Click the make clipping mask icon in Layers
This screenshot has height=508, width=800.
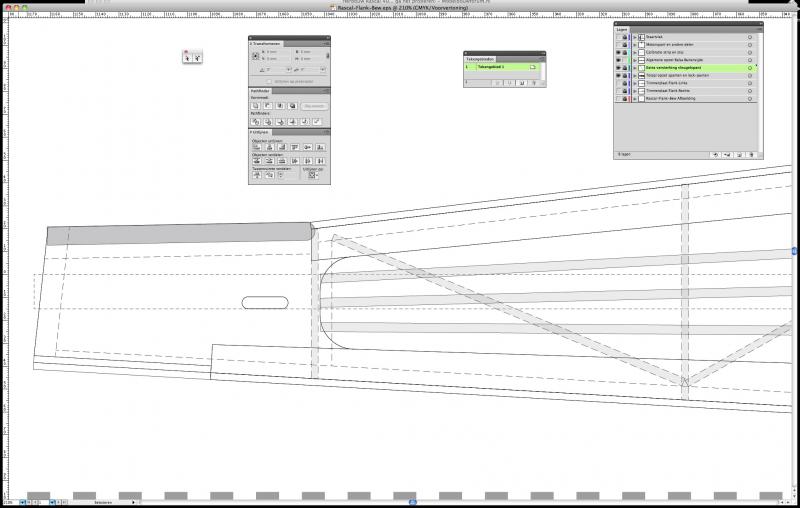[715, 155]
